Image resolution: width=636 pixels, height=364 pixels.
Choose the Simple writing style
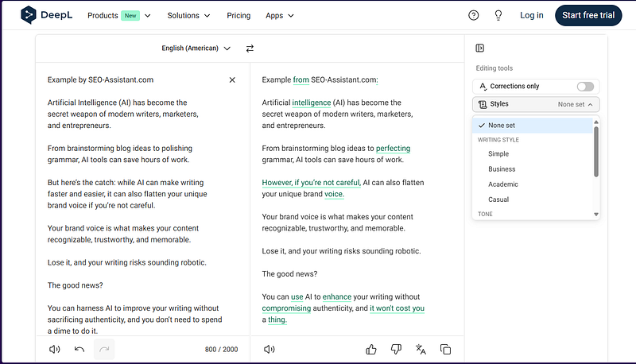click(498, 153)
